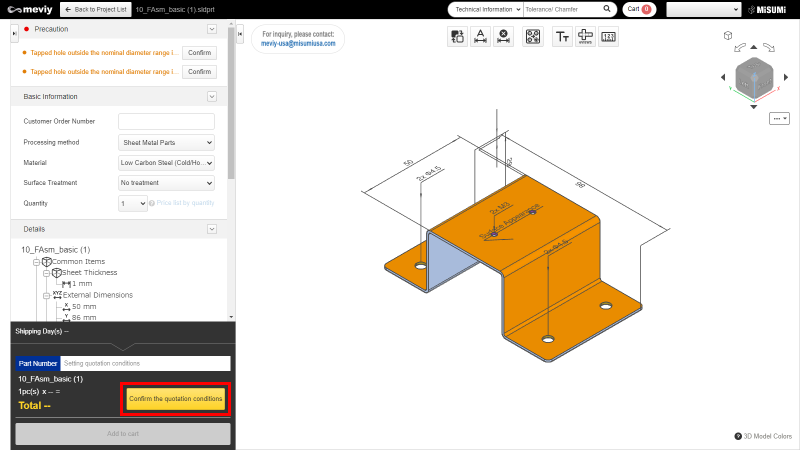Open the Quantity dropdown

[x=133, y=203]
